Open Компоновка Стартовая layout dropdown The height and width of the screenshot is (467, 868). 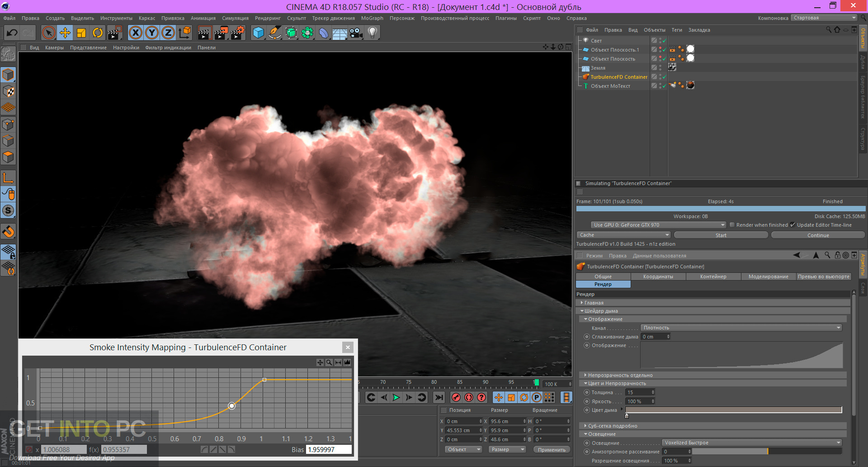[824, 18]
